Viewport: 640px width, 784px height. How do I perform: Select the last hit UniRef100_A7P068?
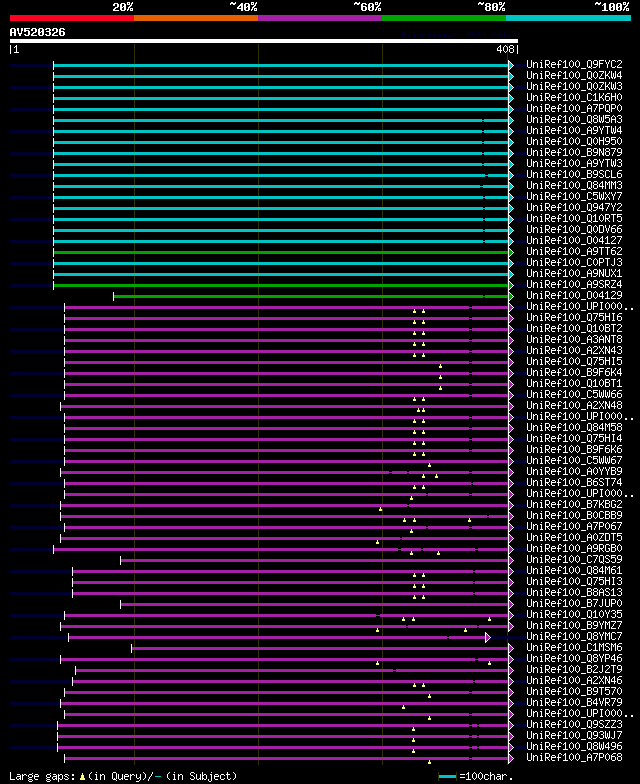tap(574, 758)
